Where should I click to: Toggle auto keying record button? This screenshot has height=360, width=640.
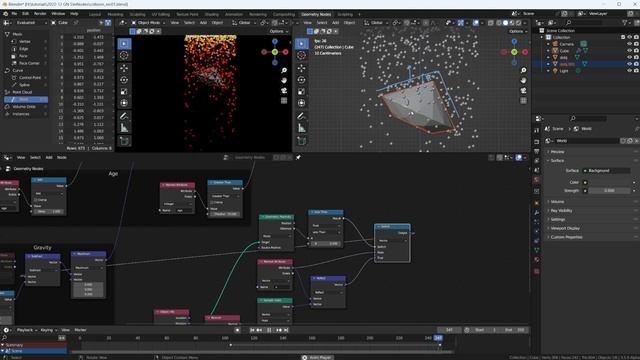238,330
